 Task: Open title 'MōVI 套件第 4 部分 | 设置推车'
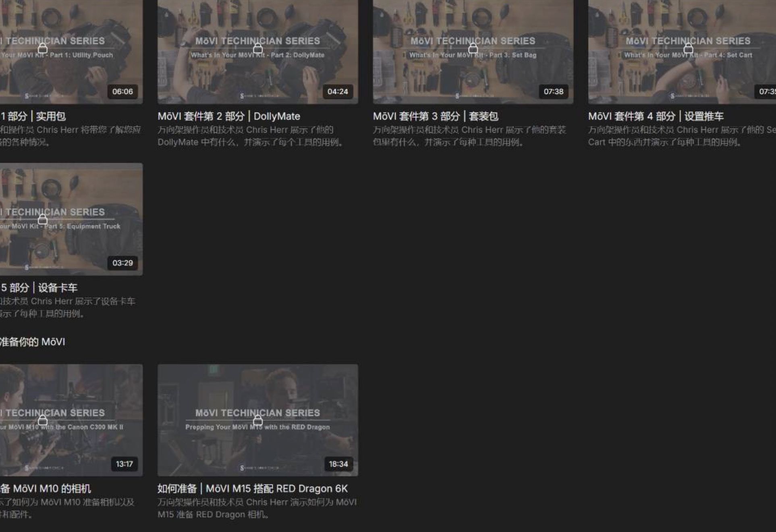(x=656, y=116)
